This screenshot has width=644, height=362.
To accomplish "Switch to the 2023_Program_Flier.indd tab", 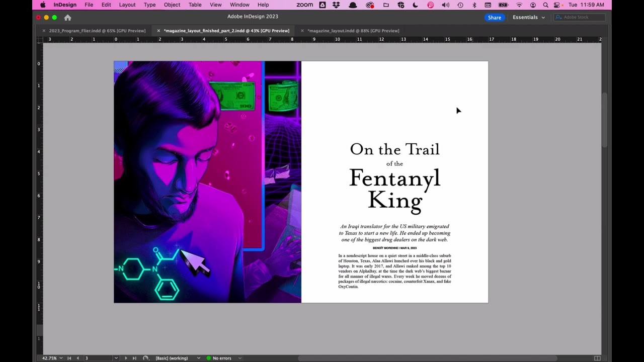I will [97, 31].
